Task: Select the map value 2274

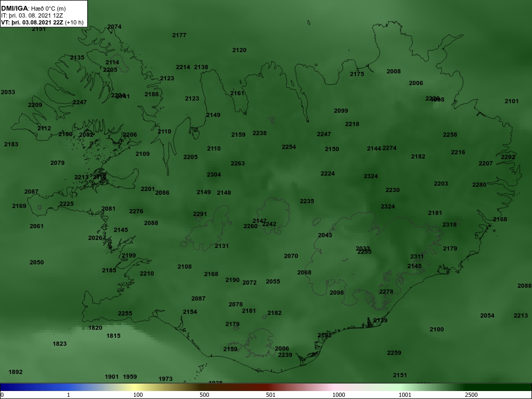Action: tap(389, 148)
